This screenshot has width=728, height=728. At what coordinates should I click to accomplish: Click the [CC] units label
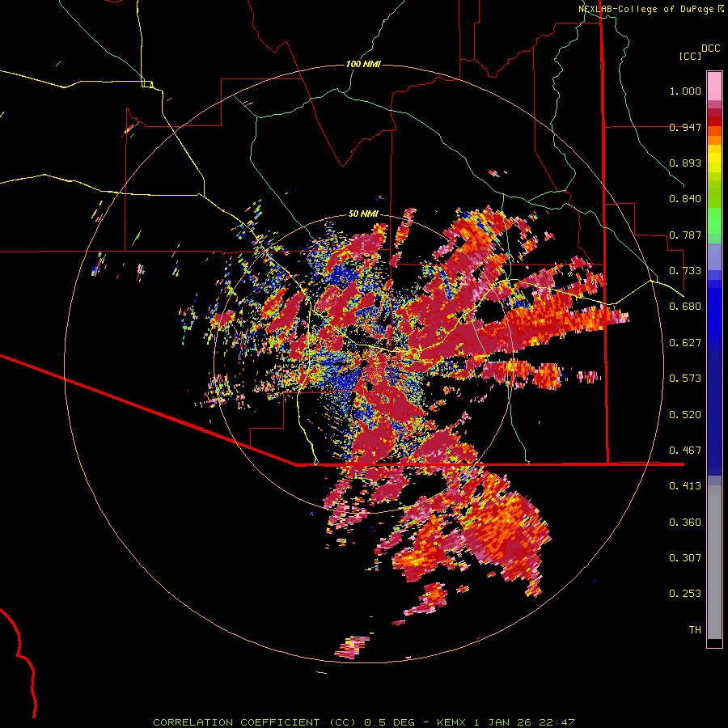click(690, 56)
